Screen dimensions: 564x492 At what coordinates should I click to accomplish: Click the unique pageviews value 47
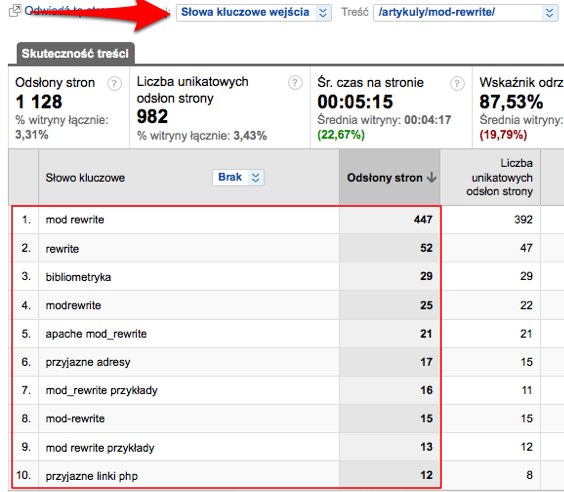[x=526, y=248]
